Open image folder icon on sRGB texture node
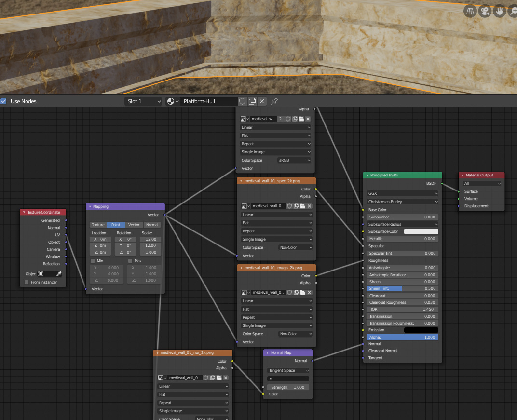Viewport: 517px width, 420px height. click(301, 119)
